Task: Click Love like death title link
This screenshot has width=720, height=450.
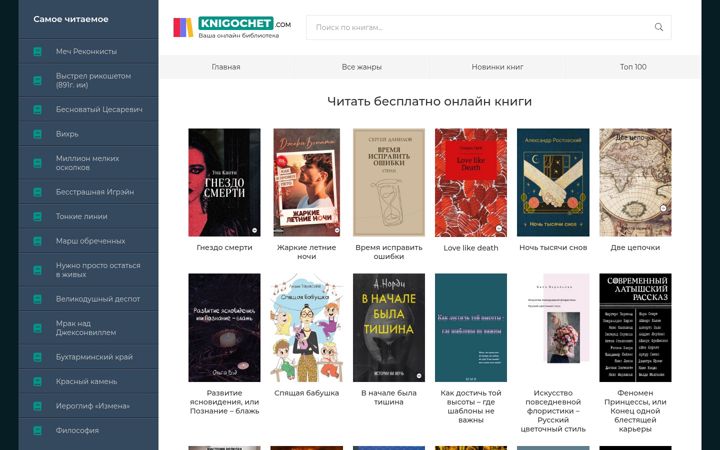Action: coord(471,248)
